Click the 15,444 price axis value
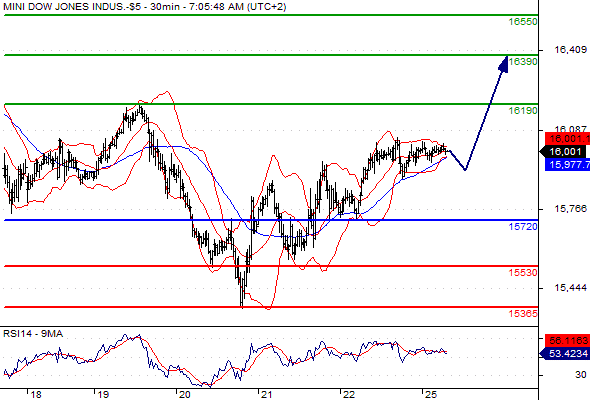Image resolution: width=590 pixels, height=400 pixels. point(570,288)
